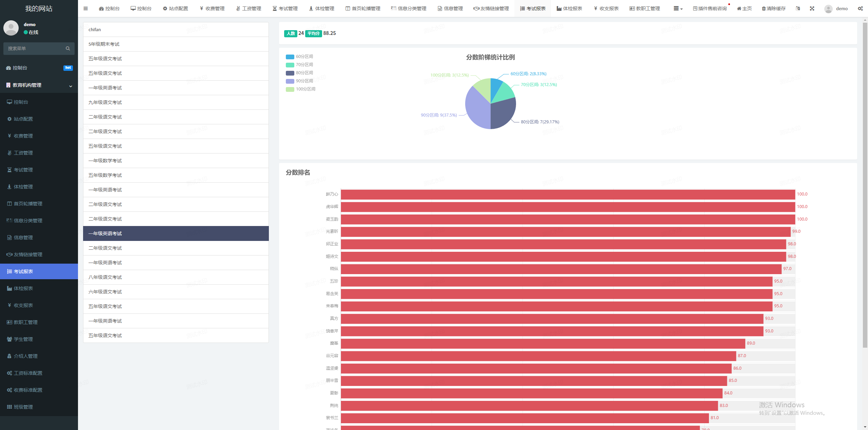Open 体检报表 in the sidebar

[23, 288]
